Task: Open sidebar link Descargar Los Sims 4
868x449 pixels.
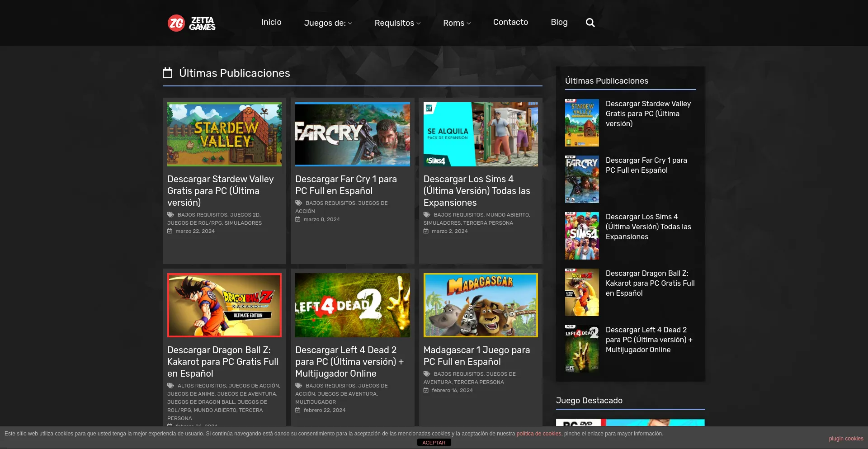Action: click(648, 227)
